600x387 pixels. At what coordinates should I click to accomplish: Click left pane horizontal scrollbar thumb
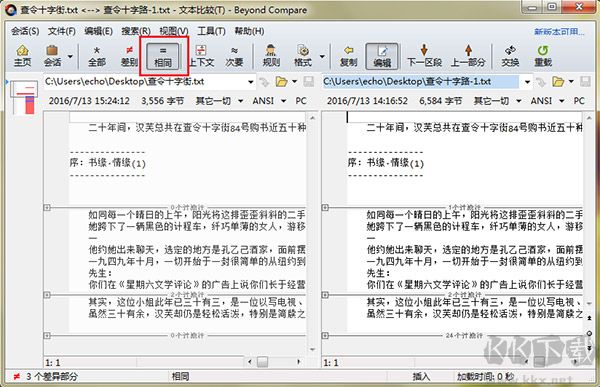tap(262, 362)
